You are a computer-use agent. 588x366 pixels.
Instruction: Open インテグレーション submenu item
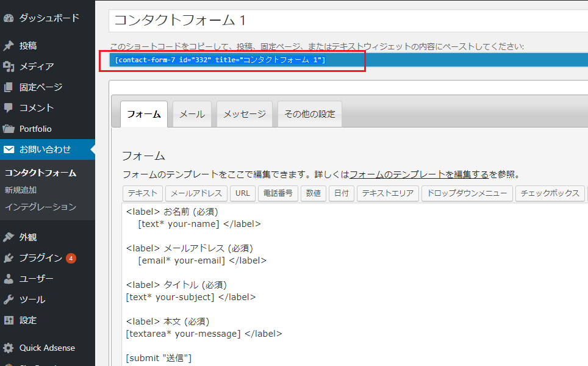(x=40, y=207)
